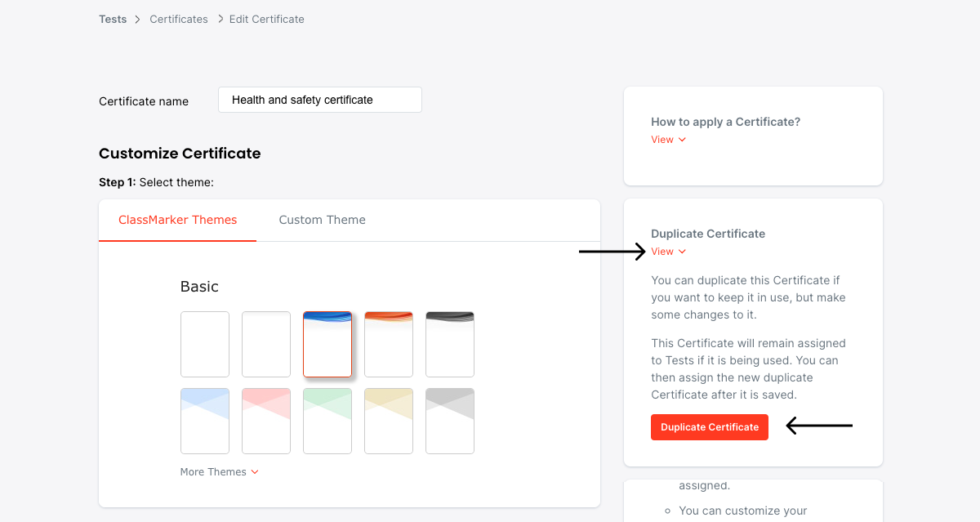Pick the beige diagonal theme
Image resolution: width=980 pixels, height=522 pixels.
pyautogui.click(x=388, y=421)
